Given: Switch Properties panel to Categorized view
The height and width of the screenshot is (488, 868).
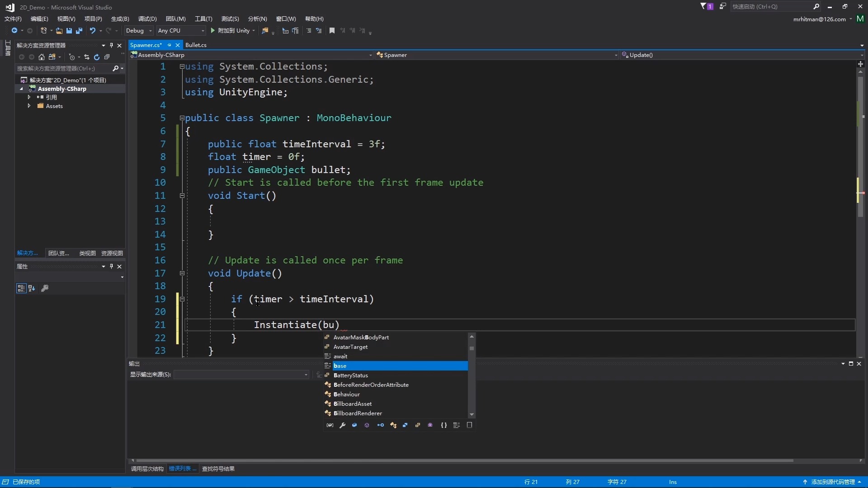Looking at the screenshot, I should point(21,288).
